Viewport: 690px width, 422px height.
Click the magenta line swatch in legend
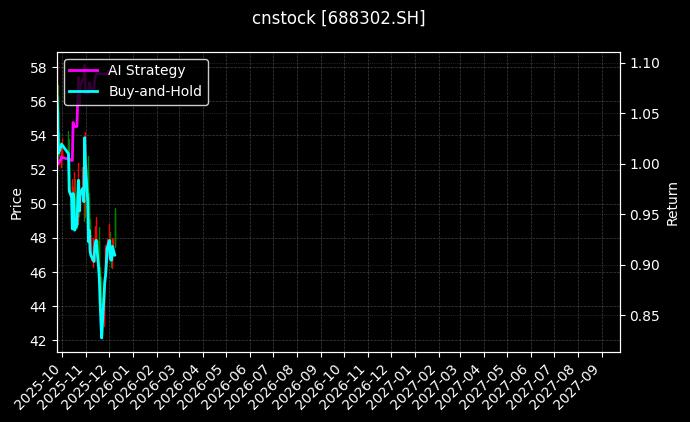pyautogui.click(x=84, y=70)
